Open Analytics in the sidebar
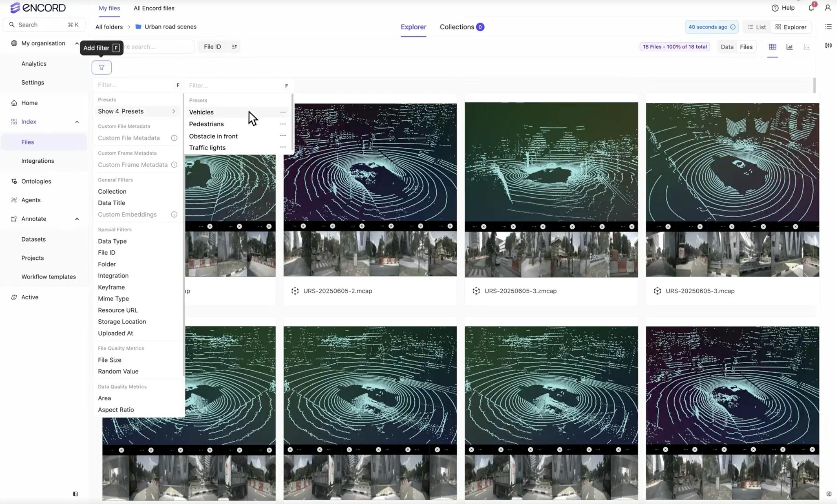 point(34,64)
